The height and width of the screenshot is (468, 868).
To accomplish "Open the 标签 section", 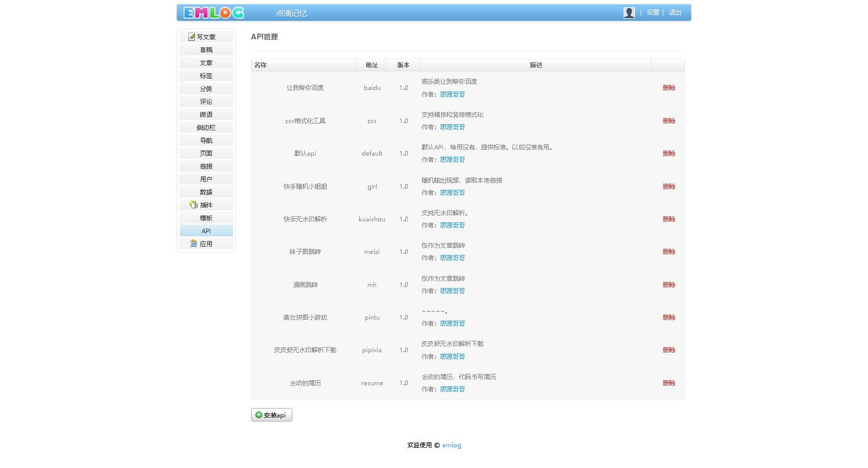I will [206, 76].
